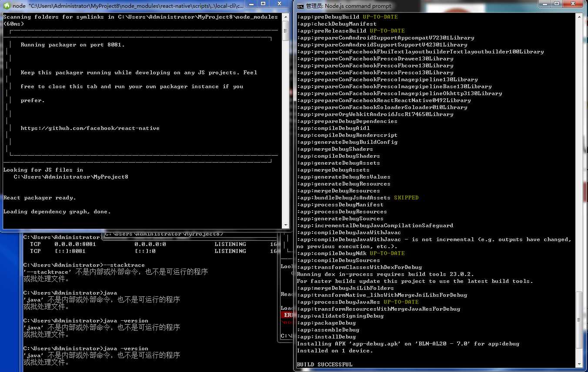
Task: Click the 'C:\Users\Administrator\MyProject8' path under Looking for JS files
Action: tap(71, 177)
